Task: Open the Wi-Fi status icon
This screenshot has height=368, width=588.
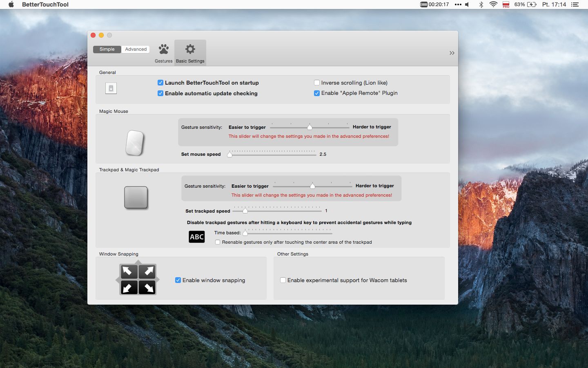Action: click(x=493, y=4)
